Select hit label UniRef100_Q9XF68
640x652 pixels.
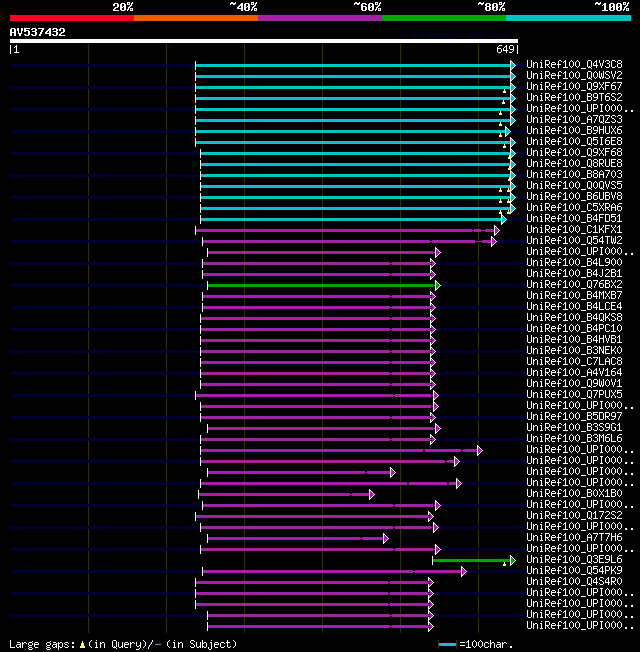574,153
